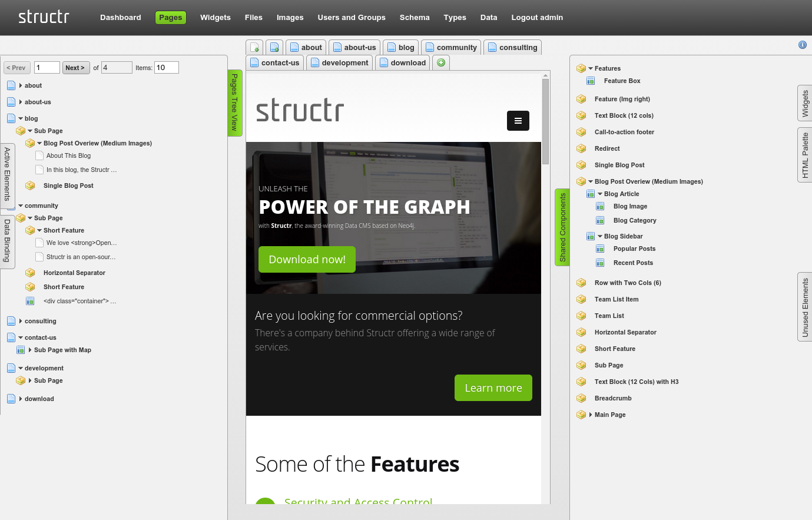This screenshot has width=812, height=520.
Task: Open the HTML Palette side tab
Action: 805,155
